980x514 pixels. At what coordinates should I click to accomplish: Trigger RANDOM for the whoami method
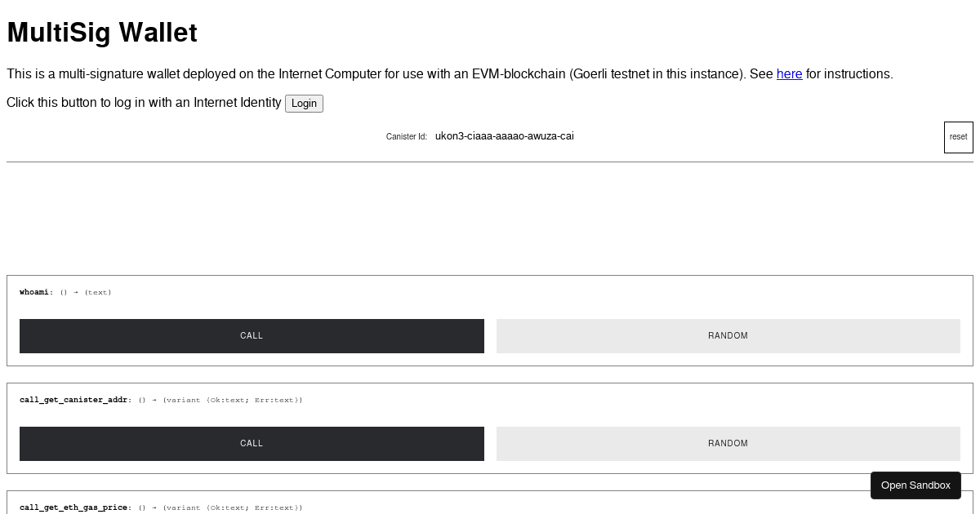point(728,335)
